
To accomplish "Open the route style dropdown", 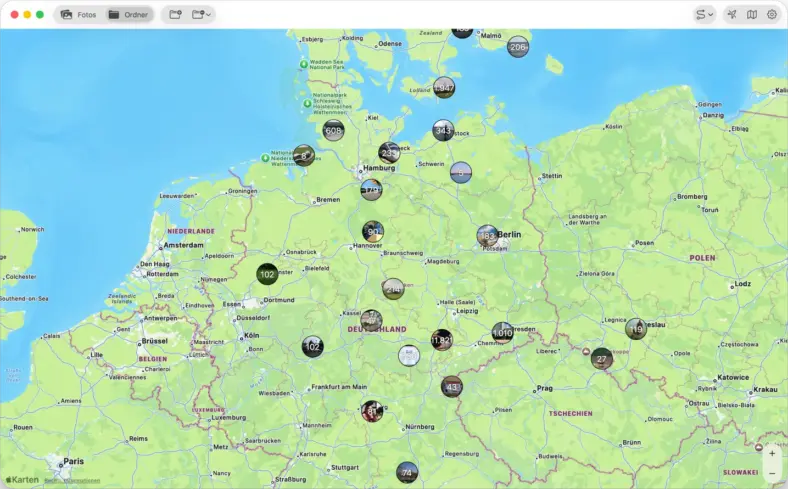I will (704, 15).
